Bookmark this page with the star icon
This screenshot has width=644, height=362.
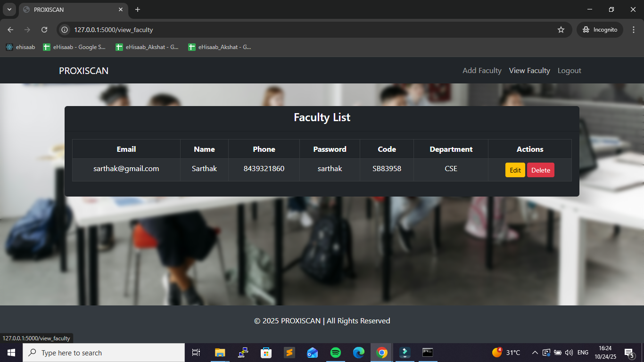coord(561,30)
